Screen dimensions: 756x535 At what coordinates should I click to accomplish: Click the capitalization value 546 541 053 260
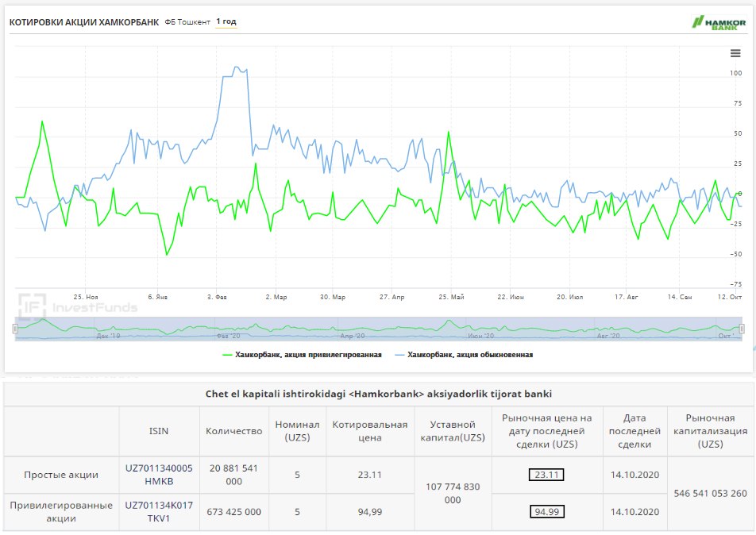[x=710, y=493]
